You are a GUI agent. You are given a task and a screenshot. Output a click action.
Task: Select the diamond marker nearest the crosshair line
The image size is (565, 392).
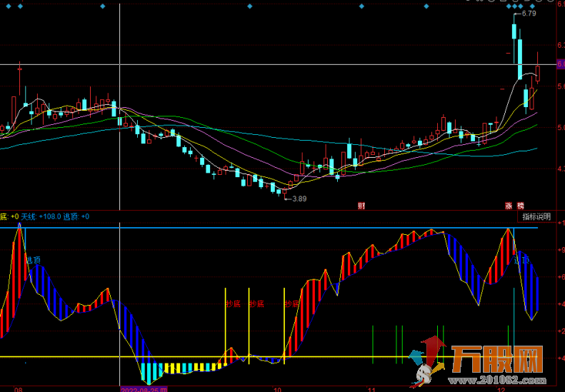(103, 6)
